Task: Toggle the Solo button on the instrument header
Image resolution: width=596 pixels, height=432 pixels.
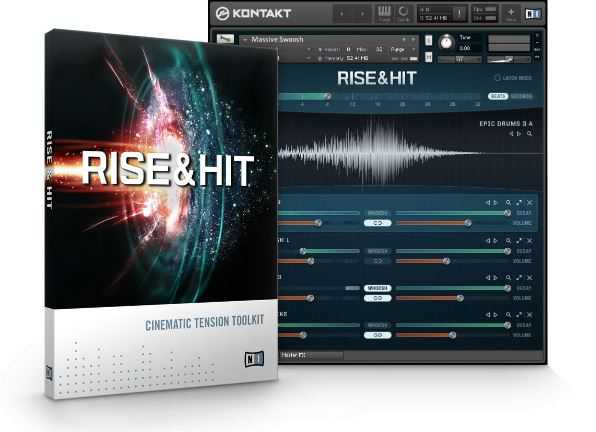Action: (428, 40)
